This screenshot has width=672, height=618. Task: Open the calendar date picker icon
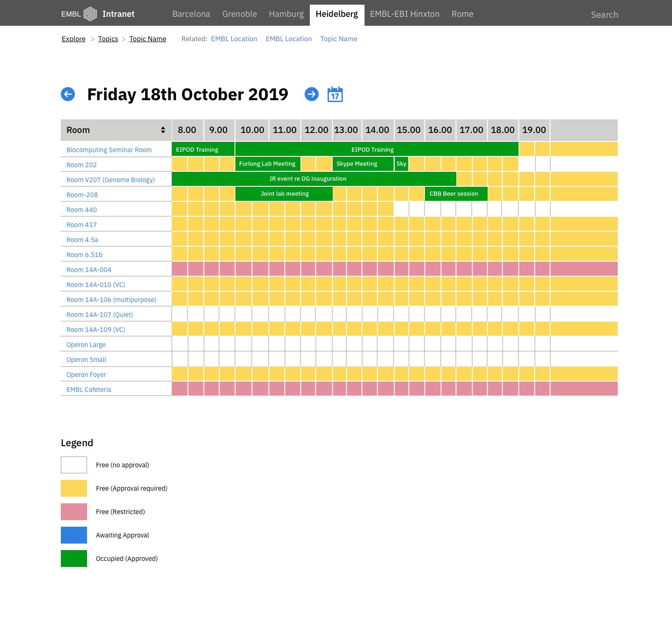[x=335, y=94]
